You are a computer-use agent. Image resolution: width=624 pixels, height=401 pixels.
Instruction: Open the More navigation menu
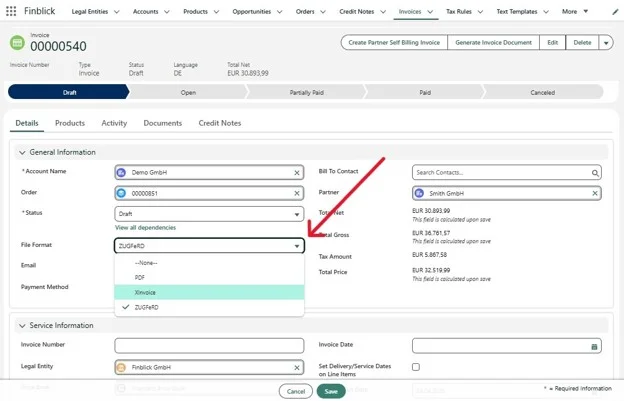click(x=575, y=12)
